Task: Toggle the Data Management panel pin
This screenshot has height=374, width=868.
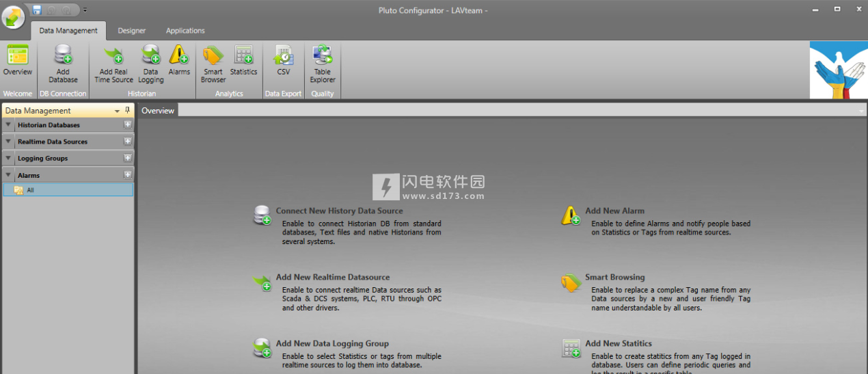Action: pyautogui.click(x=127, y=110)
